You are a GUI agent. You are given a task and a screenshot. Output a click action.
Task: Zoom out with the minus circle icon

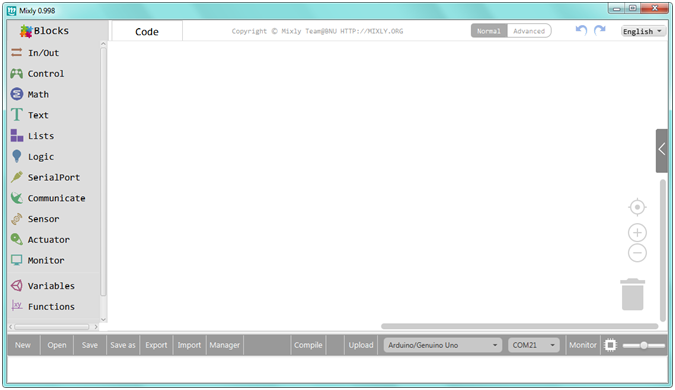pyautogui.click(x=637, y=253)
